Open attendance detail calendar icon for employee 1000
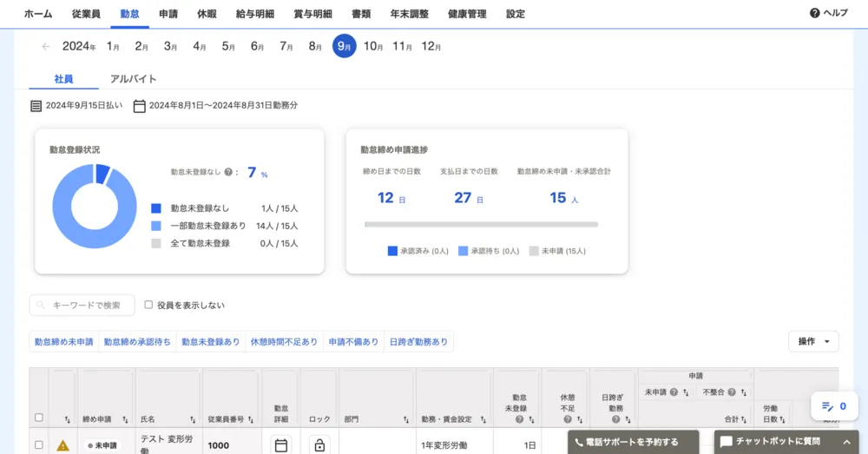This screenshot has height=454, width=868. click(x=281, y=445)
